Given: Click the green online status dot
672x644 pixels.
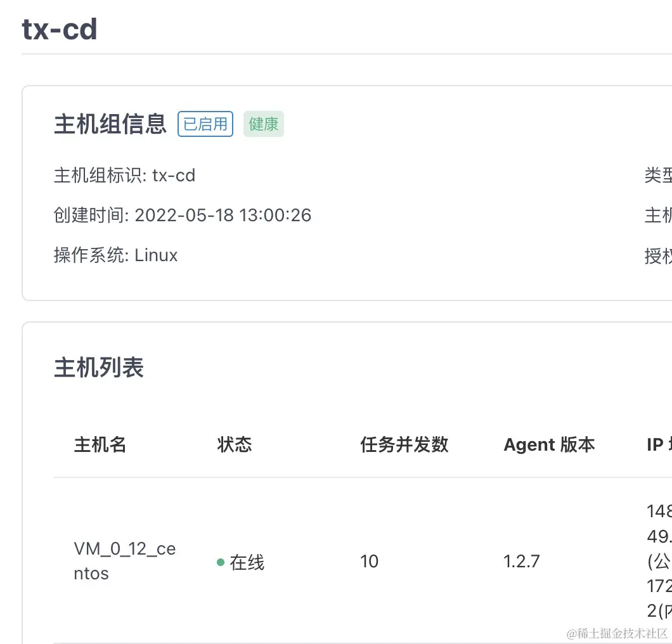Looking at the screenshot, I should (x=221, y=562).
